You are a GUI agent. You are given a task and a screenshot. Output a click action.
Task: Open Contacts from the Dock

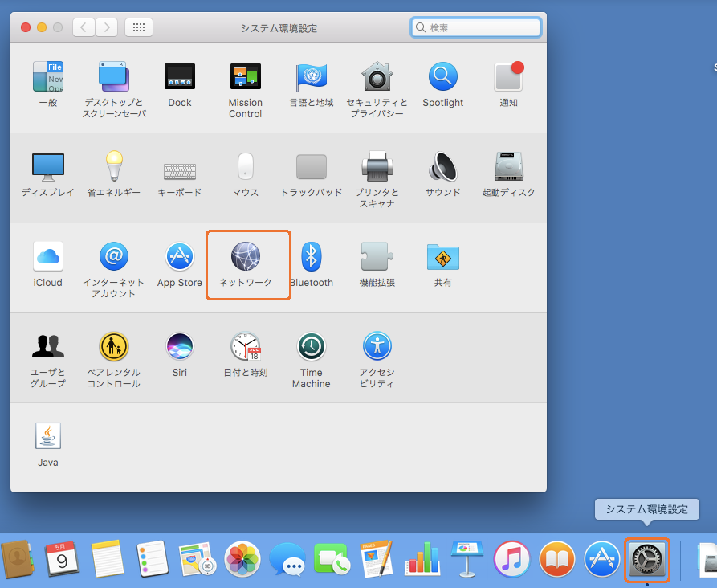click(x=17, y=559)
